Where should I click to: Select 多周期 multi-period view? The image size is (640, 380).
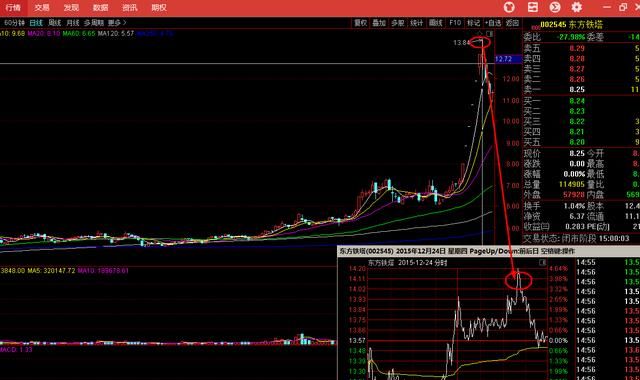[x=94, y=23]
